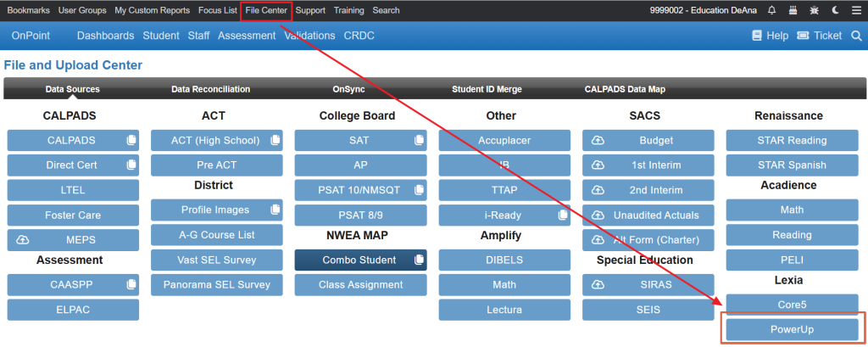Switch to Data Reconciliation tab
This screenshot has width=868, height=347.
(210, 89)
